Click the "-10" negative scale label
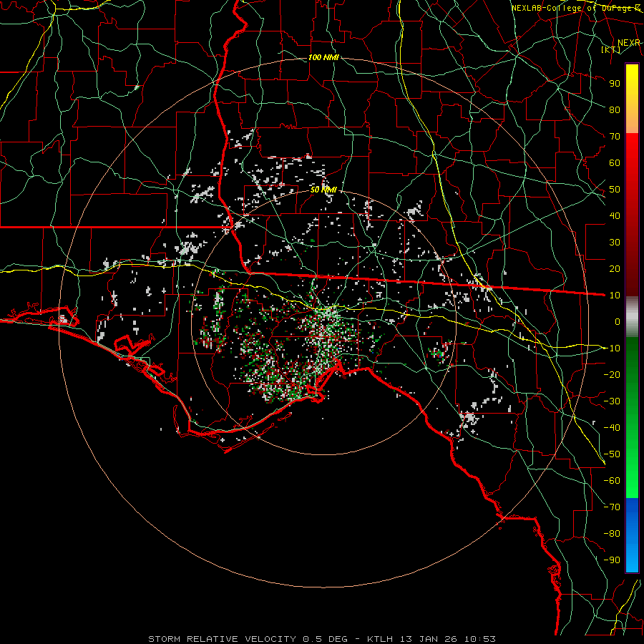Screen dimensions: 644x644 tap(612, 348)
